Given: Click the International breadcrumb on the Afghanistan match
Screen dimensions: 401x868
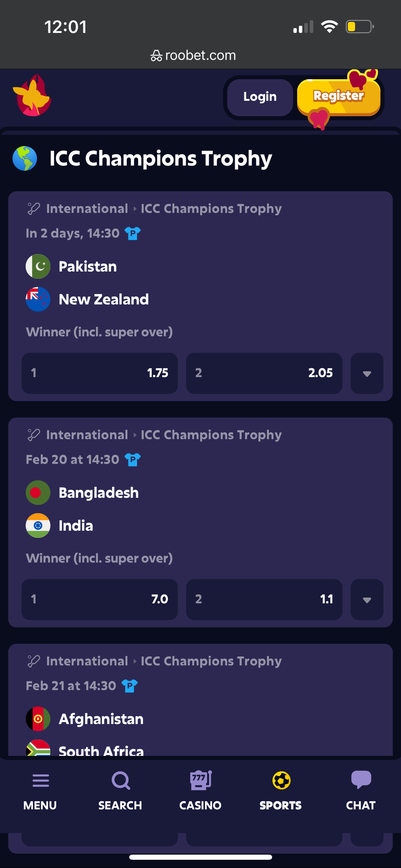Looking at the screenshot, I should click(87, 661).
